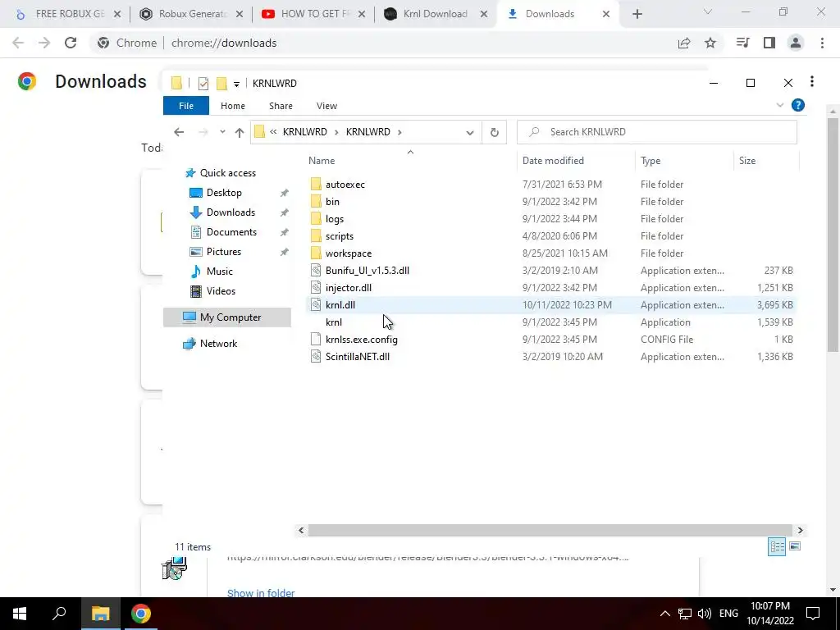Click Show in folder link
The height and width of the screenshot is (630, 840).
tap(261, 592)
